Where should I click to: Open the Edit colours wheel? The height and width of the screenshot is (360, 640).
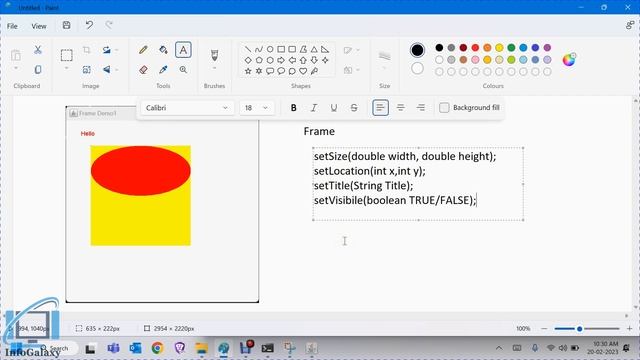(569, 60)
